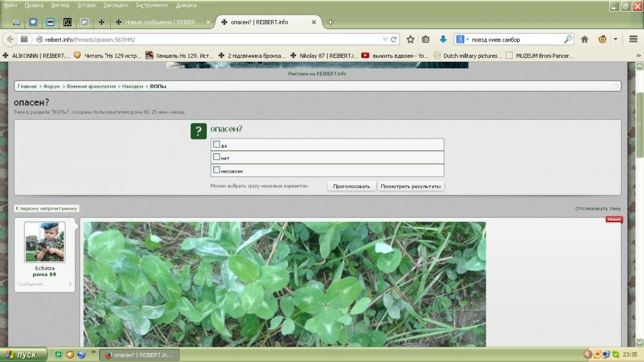The height and width of the screenshot is (362, 644).
Task: Open the Firefox hamburger menu
Action: [633, 39]
